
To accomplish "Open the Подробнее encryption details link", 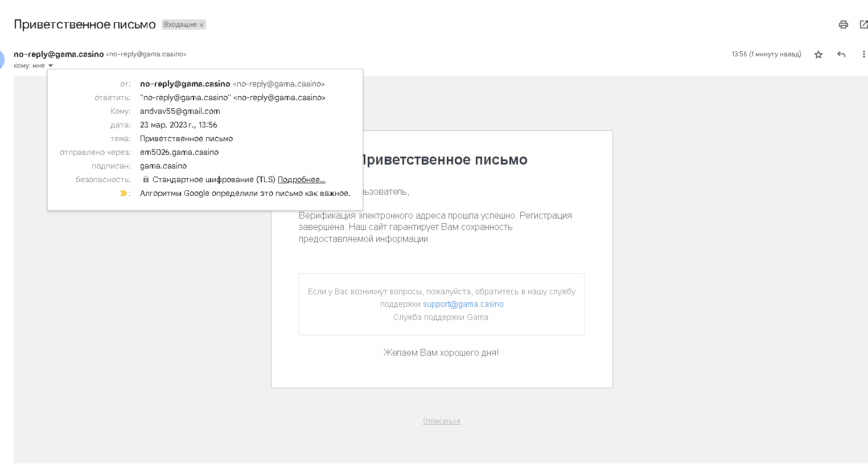I will click(301, 180).
